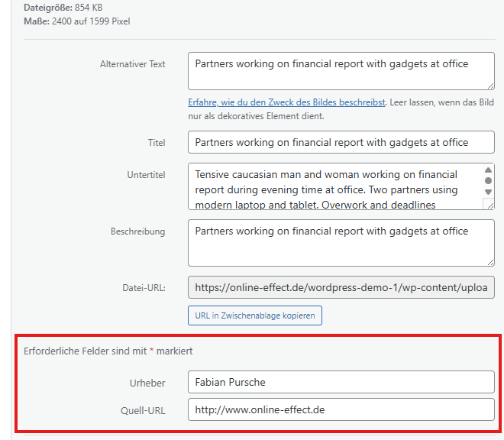Click the up arrow in Untertitel scrollbar
This screenshot has width=504, height=440.
[x=488, y=170]
